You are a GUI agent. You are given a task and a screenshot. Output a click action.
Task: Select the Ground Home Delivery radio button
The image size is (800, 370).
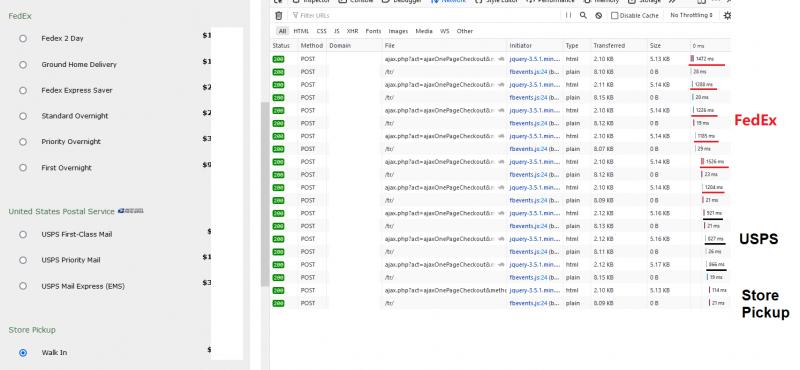coord(23,64)
